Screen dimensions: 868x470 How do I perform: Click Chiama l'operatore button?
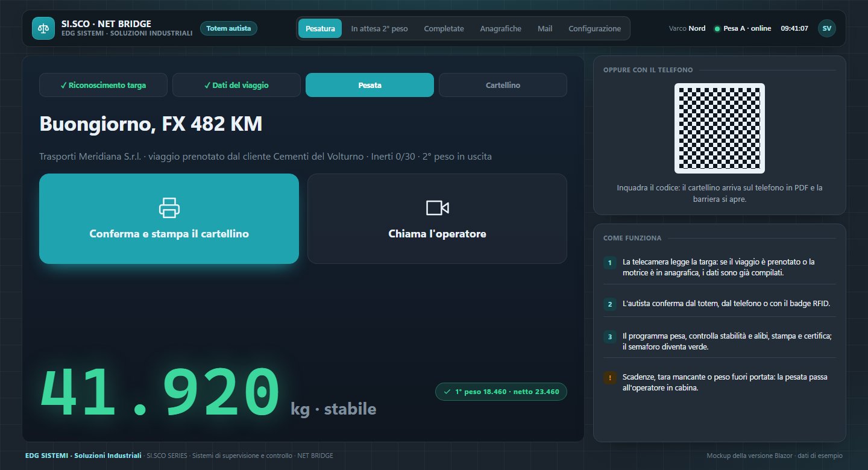pyautogui.click(x=437, y=219)
